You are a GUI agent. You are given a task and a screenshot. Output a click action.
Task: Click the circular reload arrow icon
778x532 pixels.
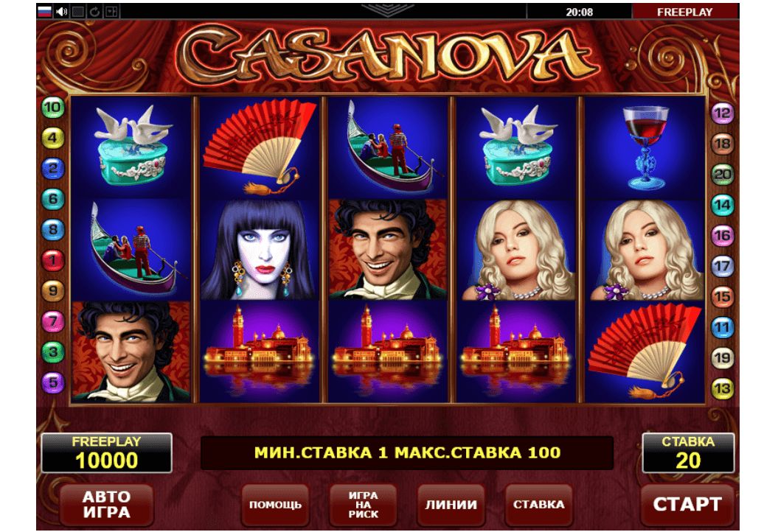[94, 11]
